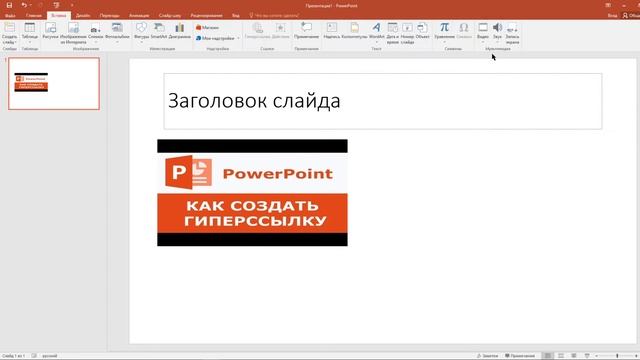Switch to Slide Sorter view icon
The width and height of the screenshot is (640, 360).
(x=561, y=356)
